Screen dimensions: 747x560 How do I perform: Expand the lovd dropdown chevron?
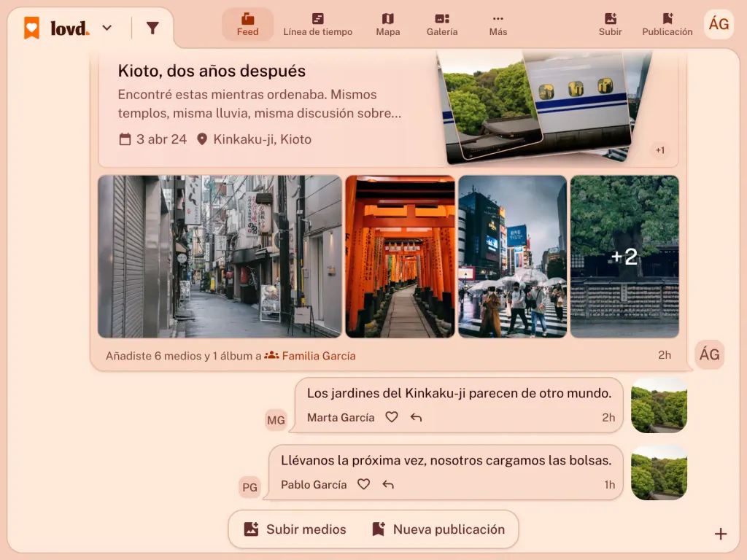(107, 28)
